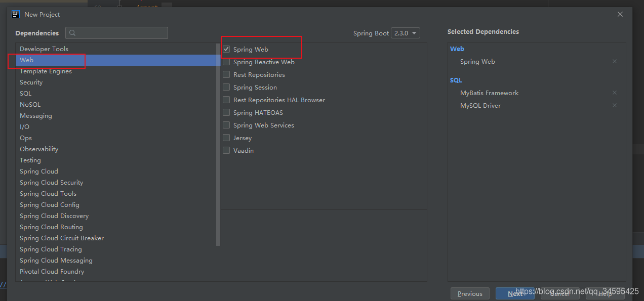
Task: Click the Help button
Action: [605, 293]
